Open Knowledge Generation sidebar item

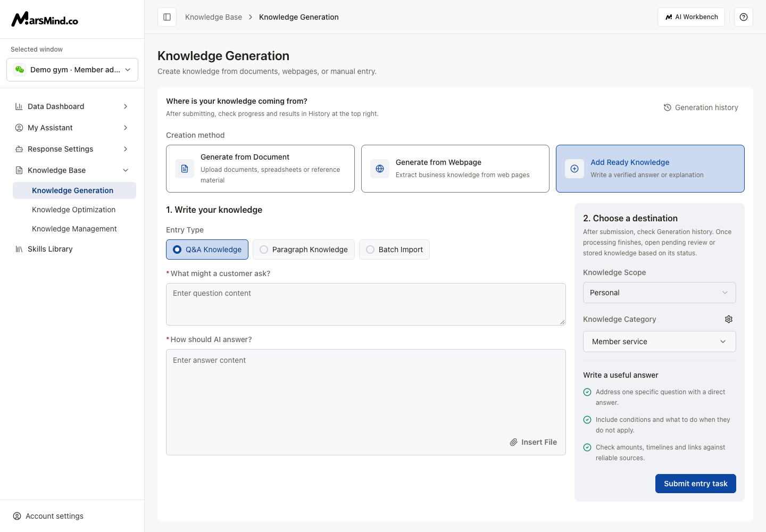(74, 190)
